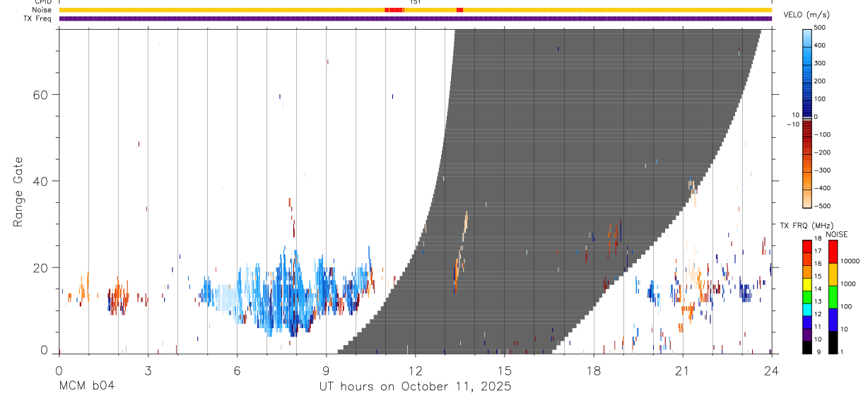Screen dimensions: 868x401
Task: Click the x-axis tick label '6'
Action: (237, 370)
